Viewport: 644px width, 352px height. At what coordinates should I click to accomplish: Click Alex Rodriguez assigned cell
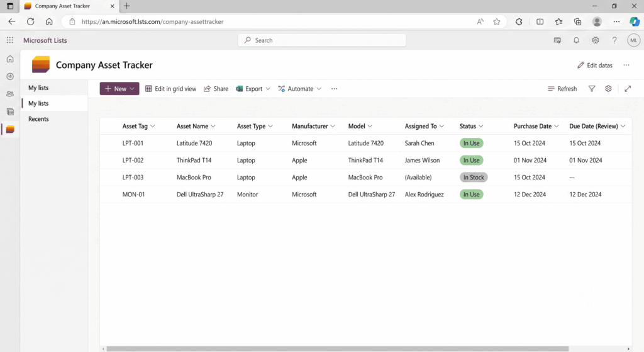425,195
